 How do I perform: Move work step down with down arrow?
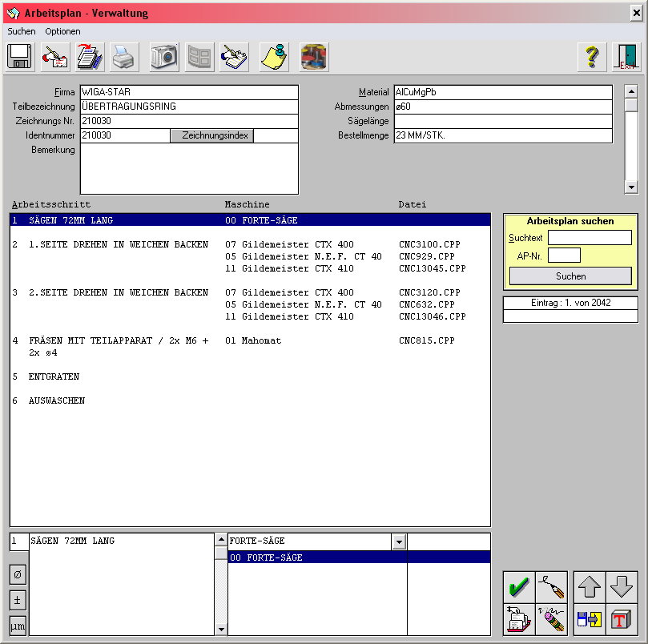pos(622,586)
